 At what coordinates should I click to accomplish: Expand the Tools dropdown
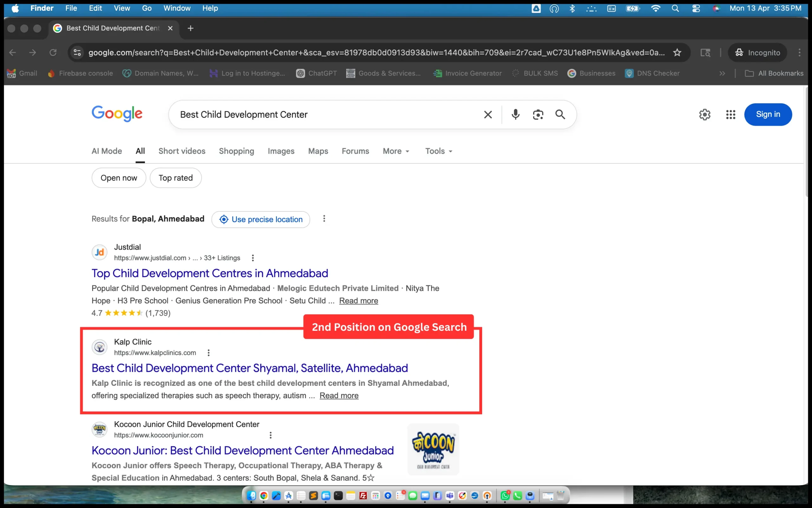[x=439, y=151]
